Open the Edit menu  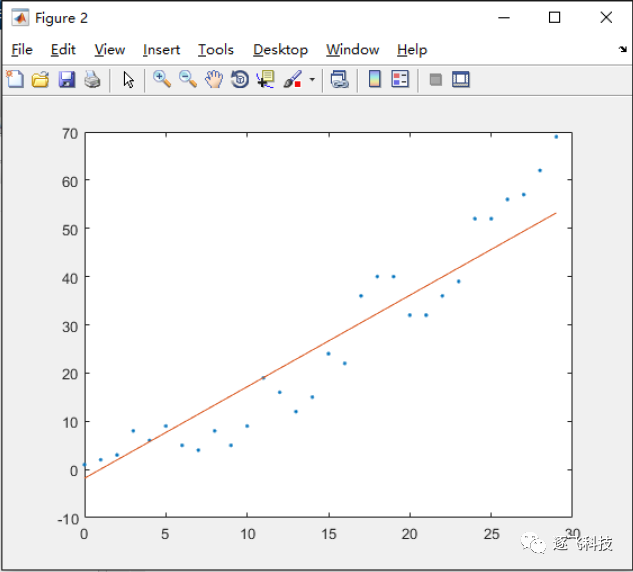click(63, 50)
